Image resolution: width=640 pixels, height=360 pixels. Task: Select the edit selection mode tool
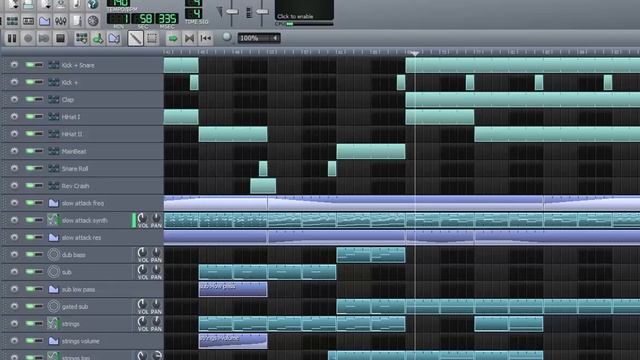[152, 38]
